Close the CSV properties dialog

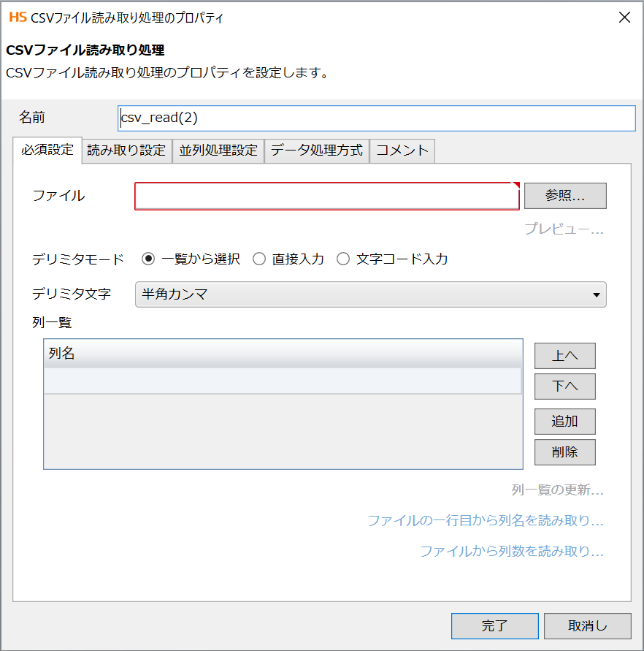(x=624, y=18)
